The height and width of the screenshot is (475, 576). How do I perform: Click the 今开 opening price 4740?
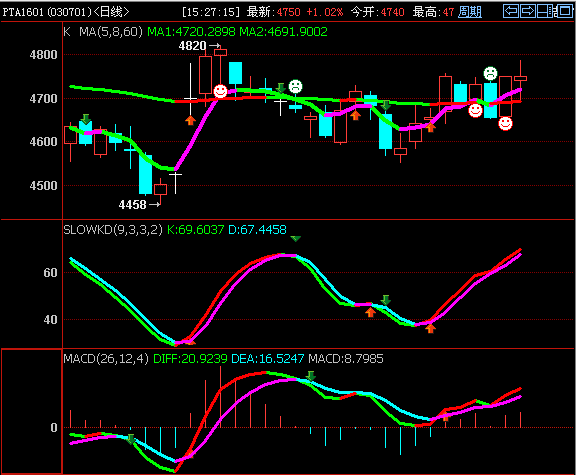pos(392,12)
